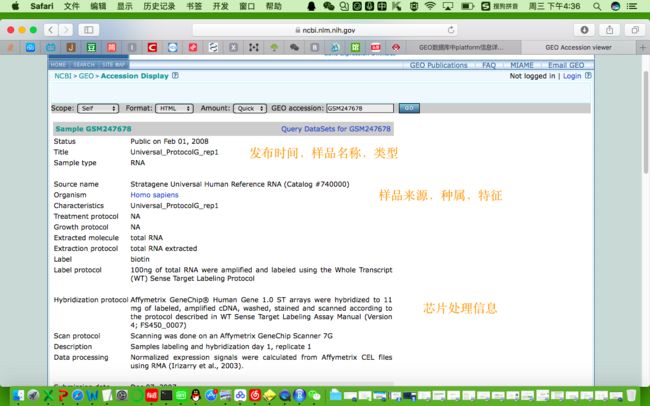Click the help icon beside Accession Display
650x406 pixels.
click(x=175, y=75)
